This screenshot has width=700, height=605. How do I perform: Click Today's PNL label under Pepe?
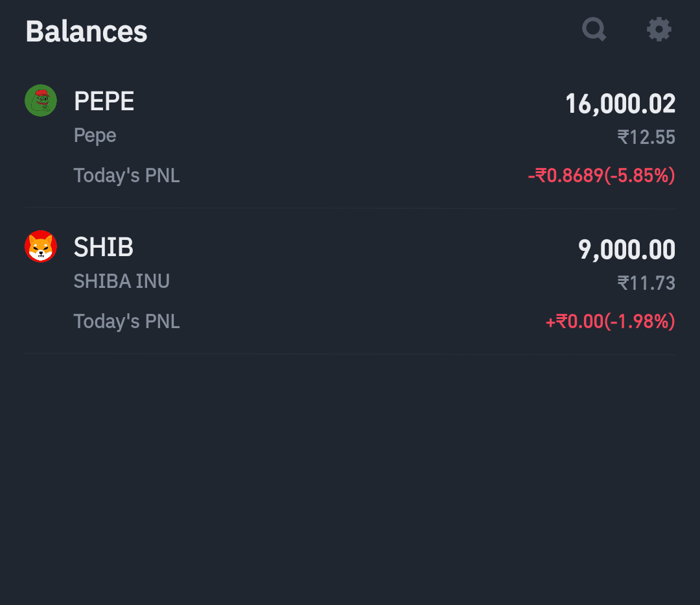click(x=127, y=176)
